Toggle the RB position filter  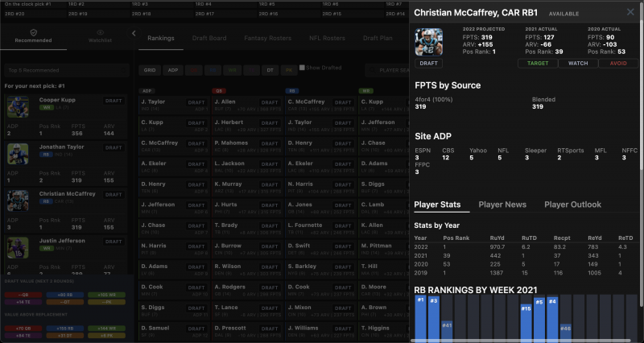(x=213, y=70)
